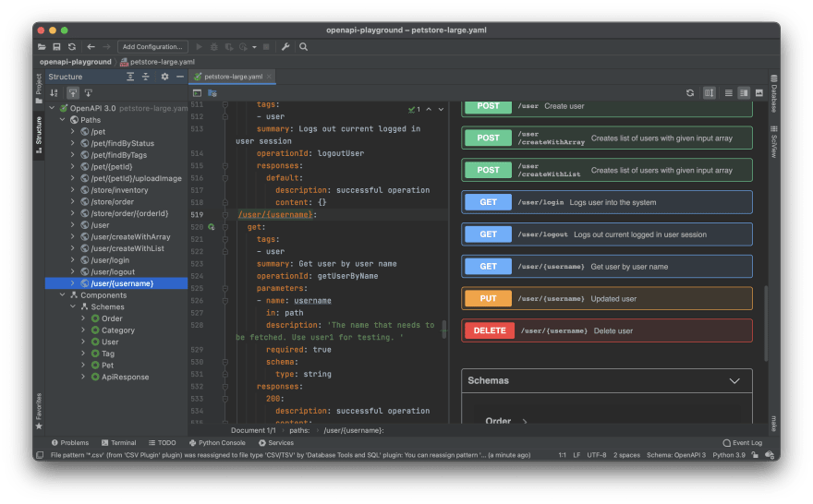Select /user/{username} in Structure tree
The height and width of the screenshot is (504, 813).
[116, 283]
